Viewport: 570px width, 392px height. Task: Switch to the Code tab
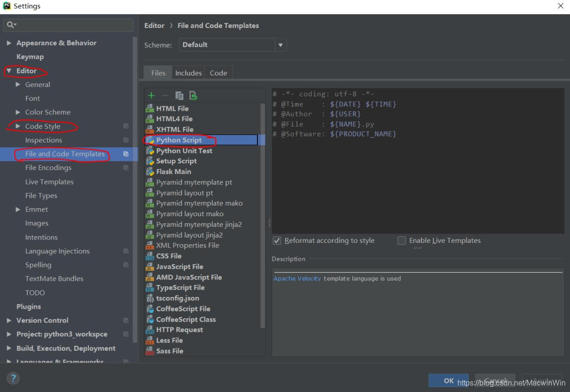coord(218,73)
